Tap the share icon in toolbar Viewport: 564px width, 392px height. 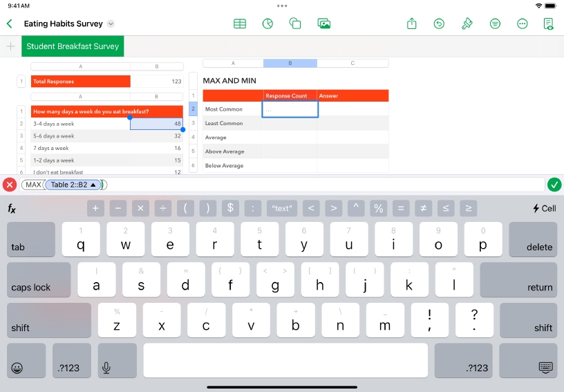click(x=412, y=24)
